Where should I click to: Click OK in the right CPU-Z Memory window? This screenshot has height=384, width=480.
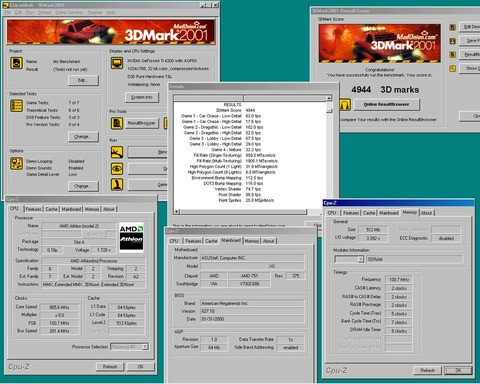coord(458,370)
